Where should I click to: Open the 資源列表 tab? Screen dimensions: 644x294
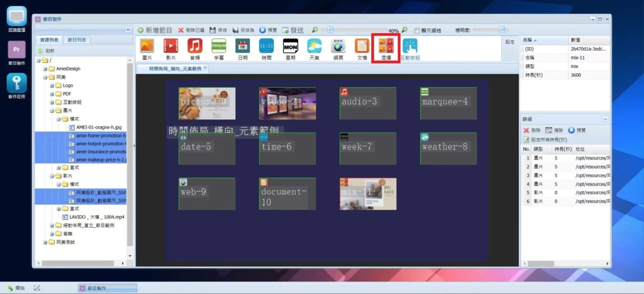click(x=50, y=40)
